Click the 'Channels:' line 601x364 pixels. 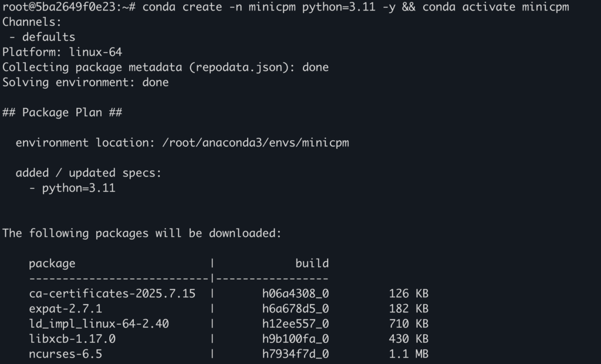point(32,22)
